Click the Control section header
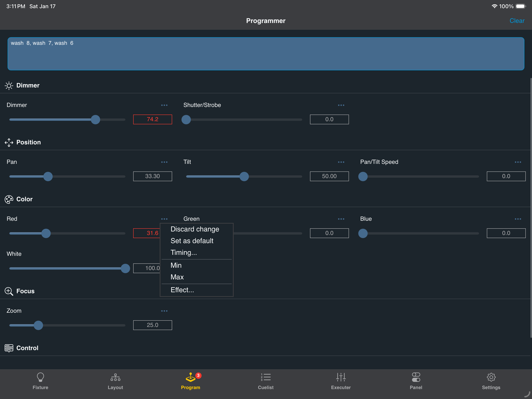Image resolution: width=532 pixels, height=399 pixels. [27, 348]
